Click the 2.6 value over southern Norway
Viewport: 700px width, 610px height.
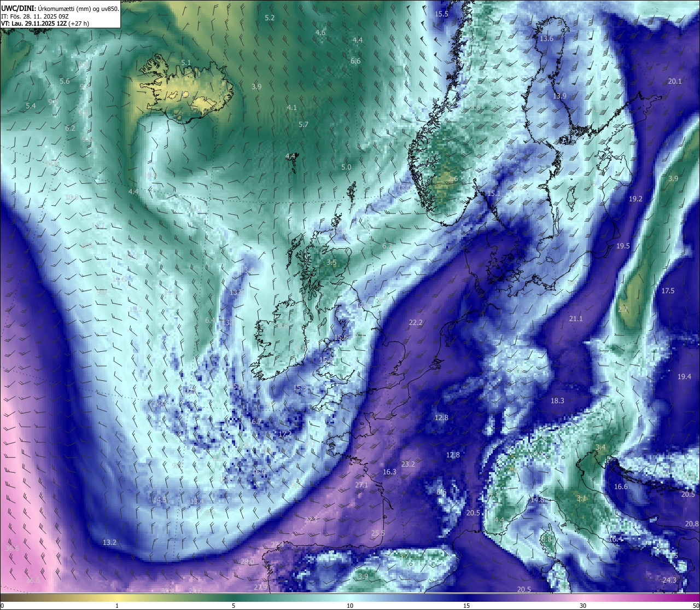point(453,179)
